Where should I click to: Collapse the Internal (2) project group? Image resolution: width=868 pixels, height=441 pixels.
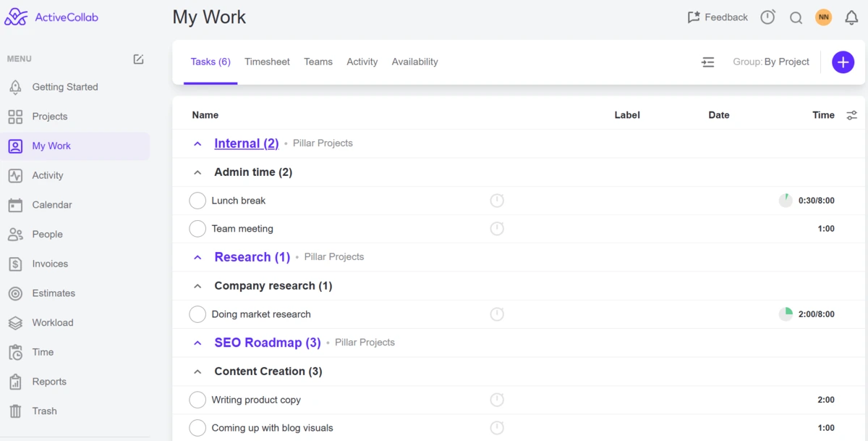(197, 144)
